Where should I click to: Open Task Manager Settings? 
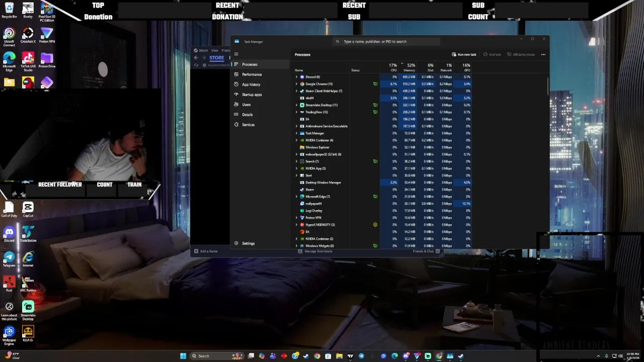pos(261,243)
